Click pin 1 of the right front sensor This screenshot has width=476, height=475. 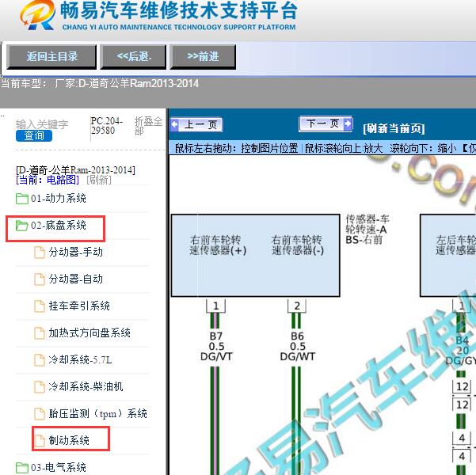pos(216,306)
